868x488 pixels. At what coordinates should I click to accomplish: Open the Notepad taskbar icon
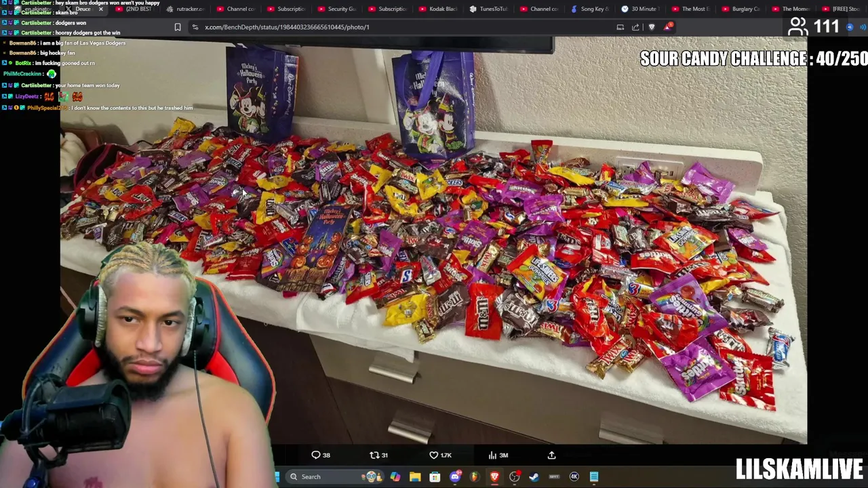(593, 476)
